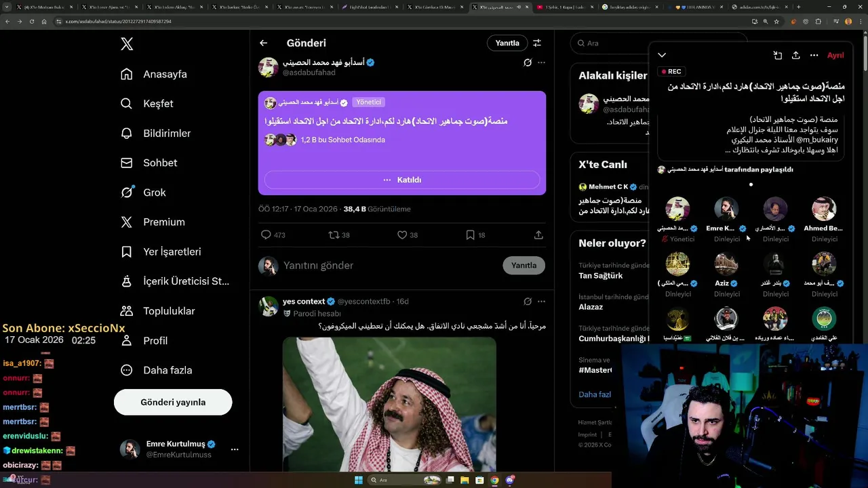Click browser reload button
The height and width of the screenshot is (488, 868).
click(31, 21)
